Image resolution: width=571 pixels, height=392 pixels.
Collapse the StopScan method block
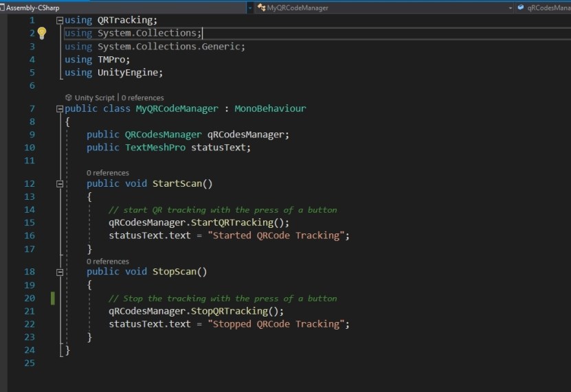pos(60,273)
